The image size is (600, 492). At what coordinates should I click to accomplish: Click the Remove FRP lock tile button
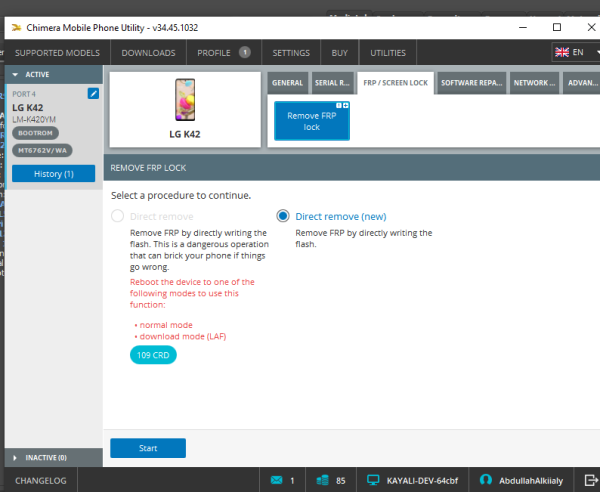click(312, 121)
